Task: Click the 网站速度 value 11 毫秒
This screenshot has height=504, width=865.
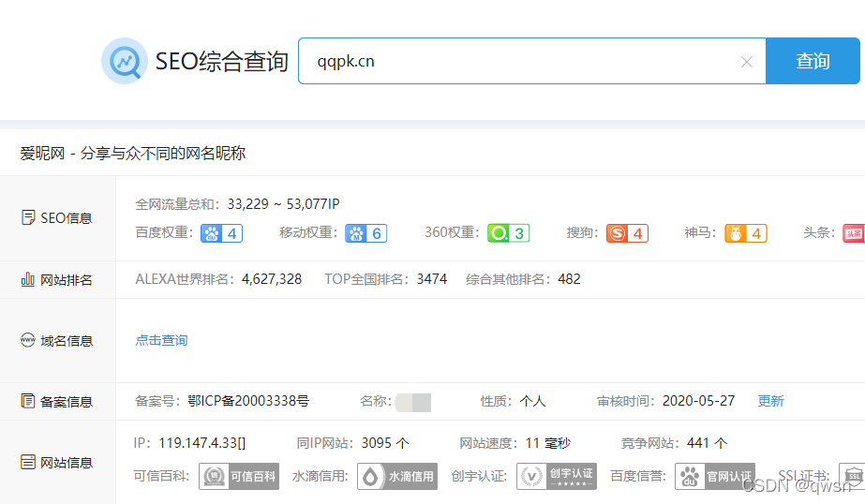Action: point(548,443)
